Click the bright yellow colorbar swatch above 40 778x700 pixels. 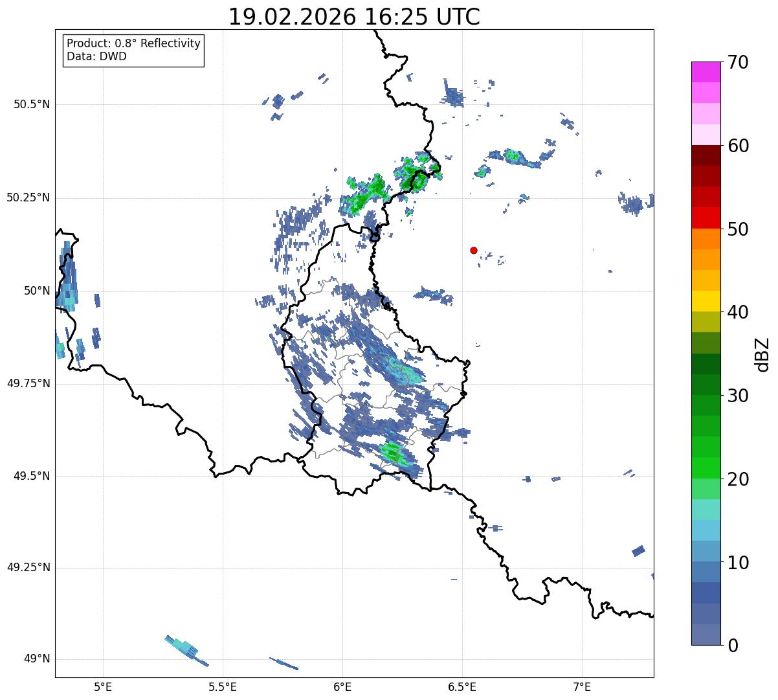[x=706, y=301]
